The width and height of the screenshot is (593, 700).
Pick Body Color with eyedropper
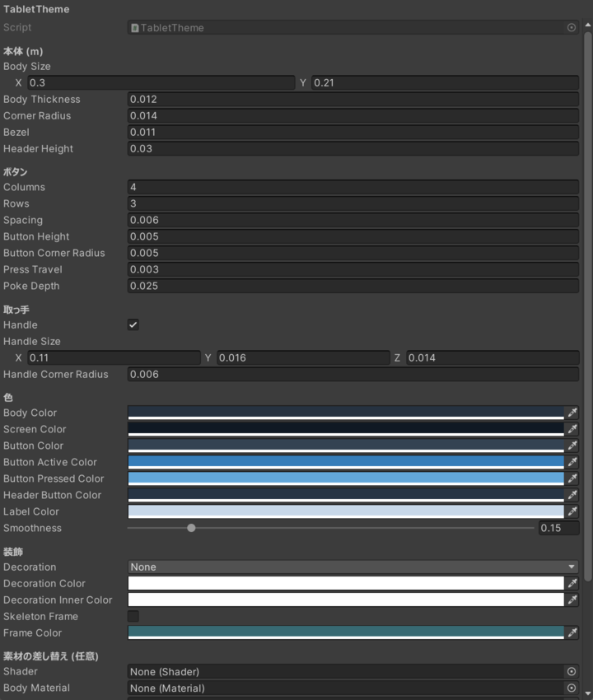pos(572,413)
